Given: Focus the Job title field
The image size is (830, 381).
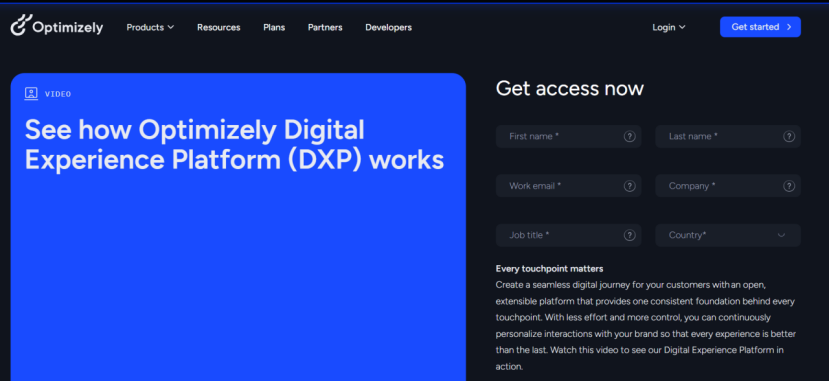Looking at the screenshot, I should (x=569, y=235).
